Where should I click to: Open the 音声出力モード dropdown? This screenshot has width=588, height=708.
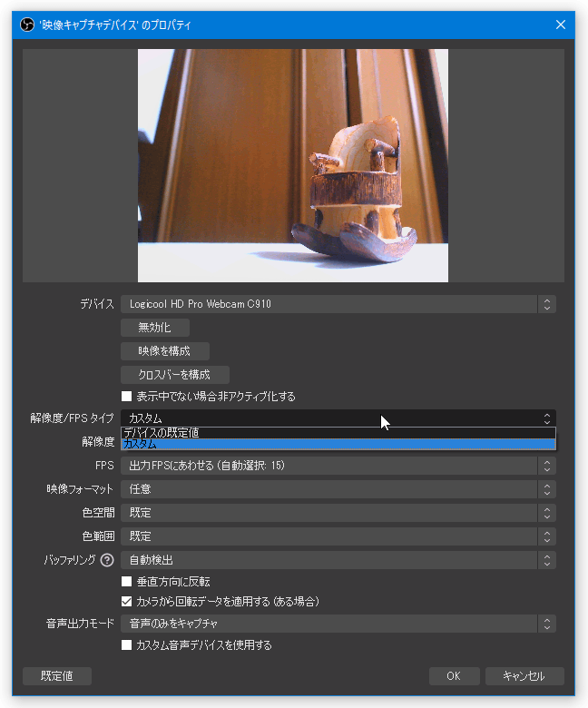tap(338, 624)
